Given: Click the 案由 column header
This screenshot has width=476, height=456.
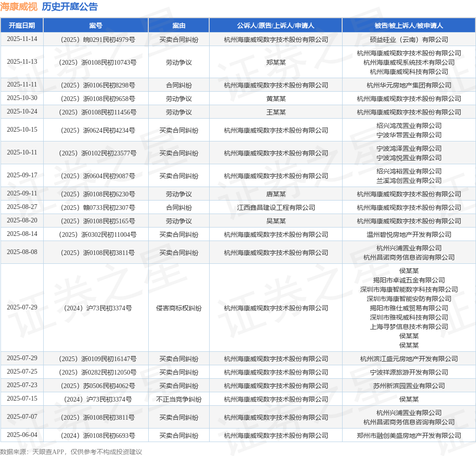Looking at the screenshot, I should pyautogui.click(x=179, y=26).
